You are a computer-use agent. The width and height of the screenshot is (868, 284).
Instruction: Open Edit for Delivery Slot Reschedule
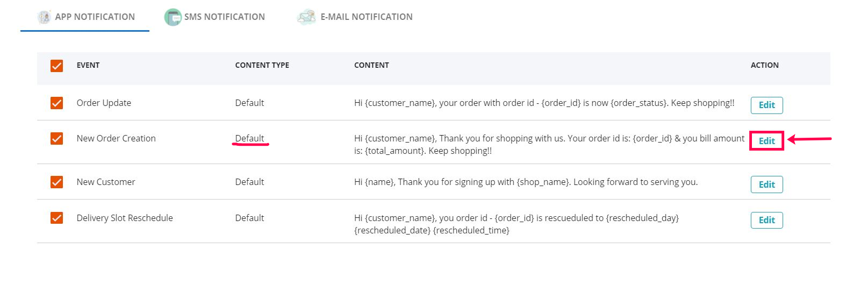tap(766, 220)
